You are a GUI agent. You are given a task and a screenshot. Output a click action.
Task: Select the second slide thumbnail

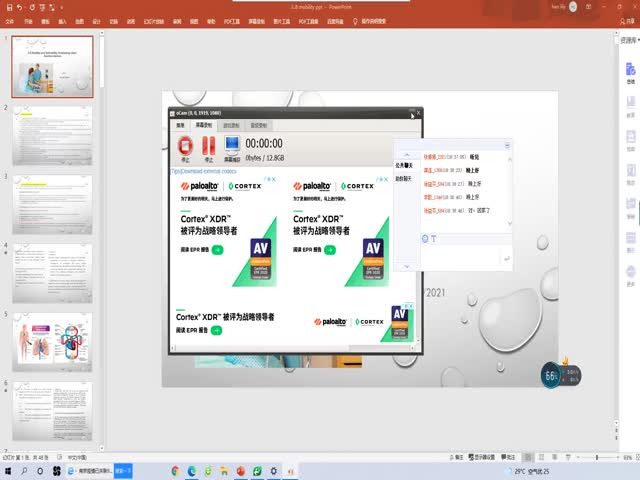click(53, 135)
